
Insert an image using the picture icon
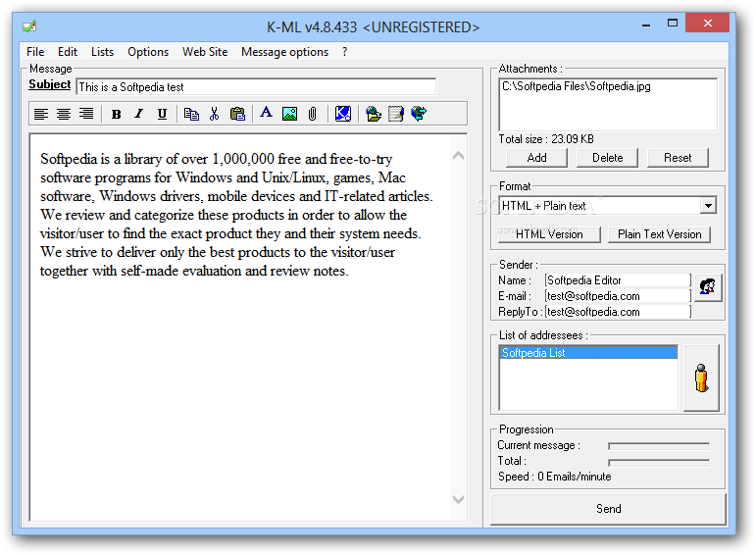(x=289, y=114)
